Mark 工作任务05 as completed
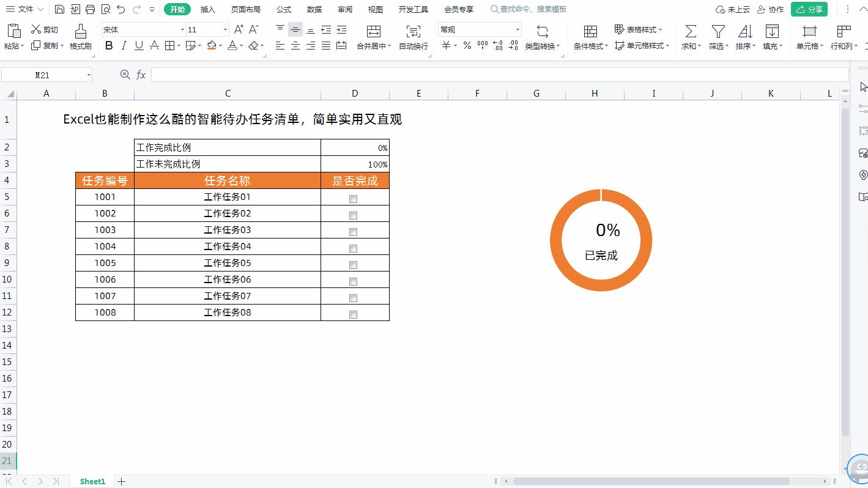The image size is (868, 488). [x=353, y=265]
